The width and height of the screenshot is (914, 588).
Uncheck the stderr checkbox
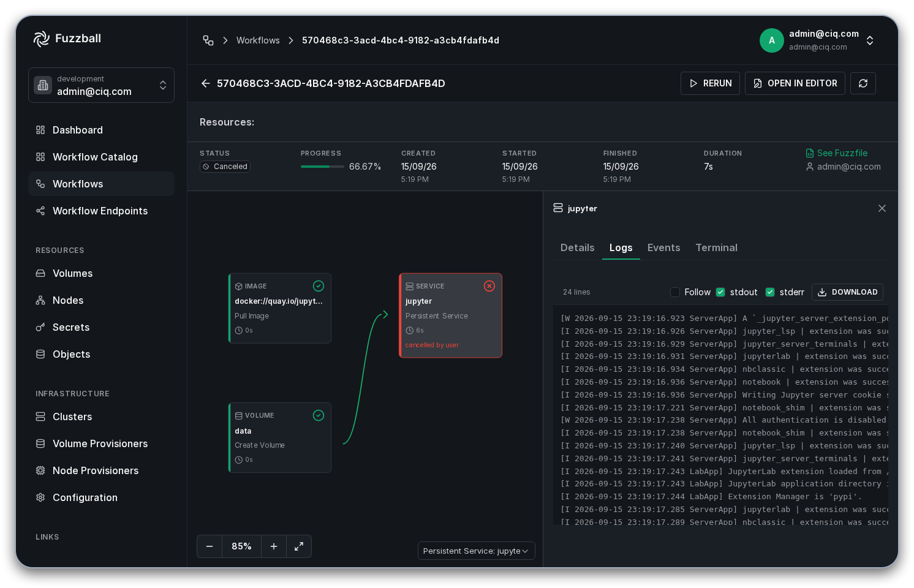click(x=770, y=292)
